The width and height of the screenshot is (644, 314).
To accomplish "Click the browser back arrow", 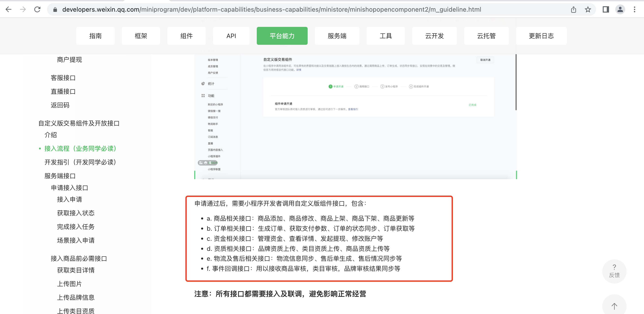I will [9, 9].
